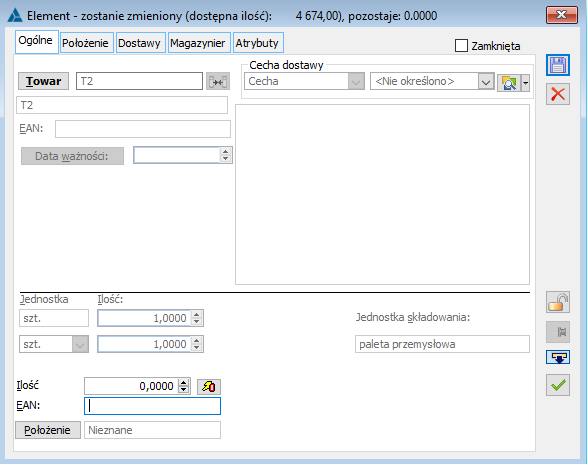Click the red X cancel icon

557,94
